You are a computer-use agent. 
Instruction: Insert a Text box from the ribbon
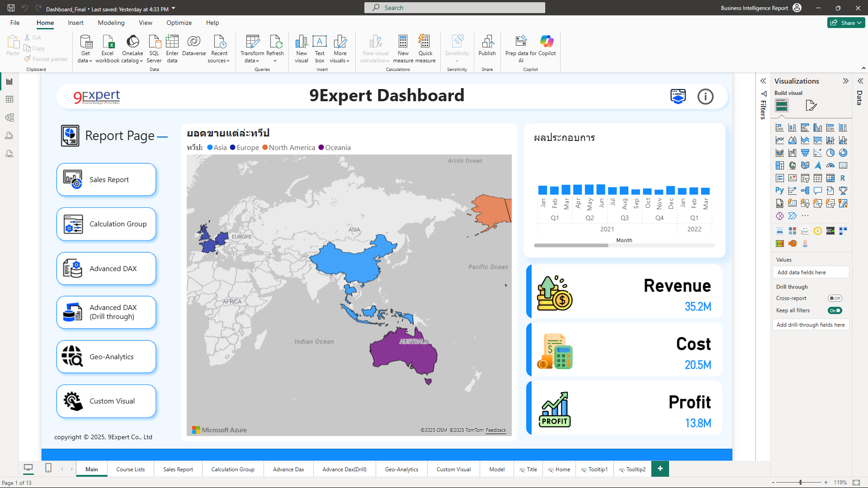coord(320,47)
